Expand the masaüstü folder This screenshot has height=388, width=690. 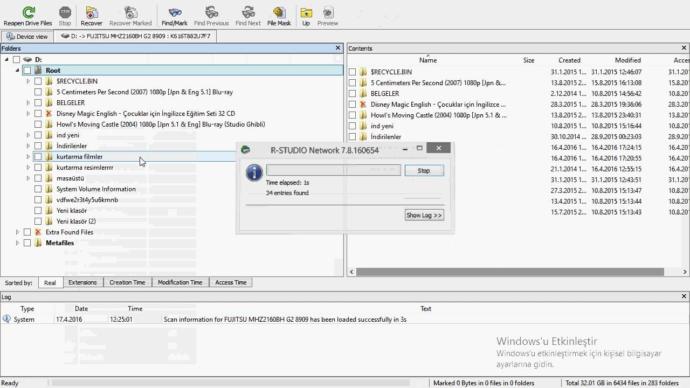pyautogui.click(x=28, y=178)
